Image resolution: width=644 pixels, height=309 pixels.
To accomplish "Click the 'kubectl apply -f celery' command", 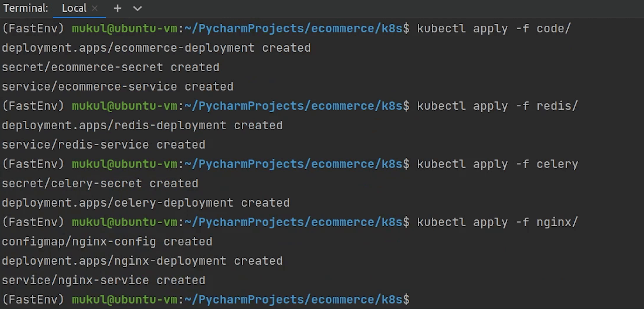I will coord(497,164).
